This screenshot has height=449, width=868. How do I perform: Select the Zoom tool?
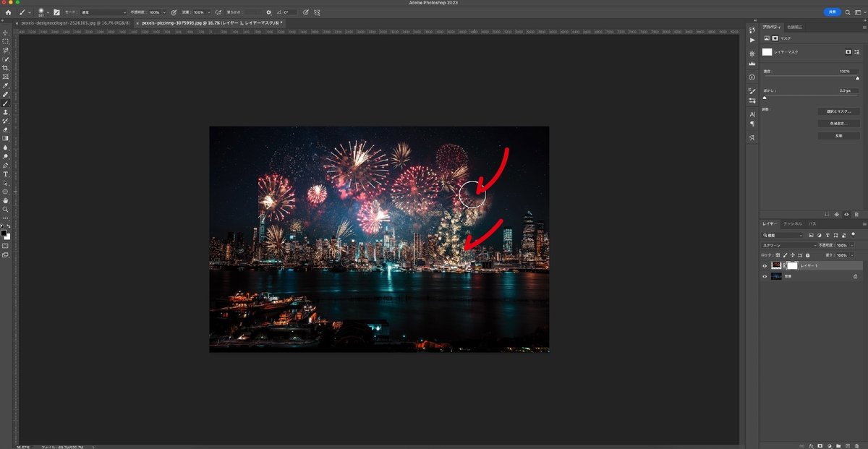[x=6, y=209]
